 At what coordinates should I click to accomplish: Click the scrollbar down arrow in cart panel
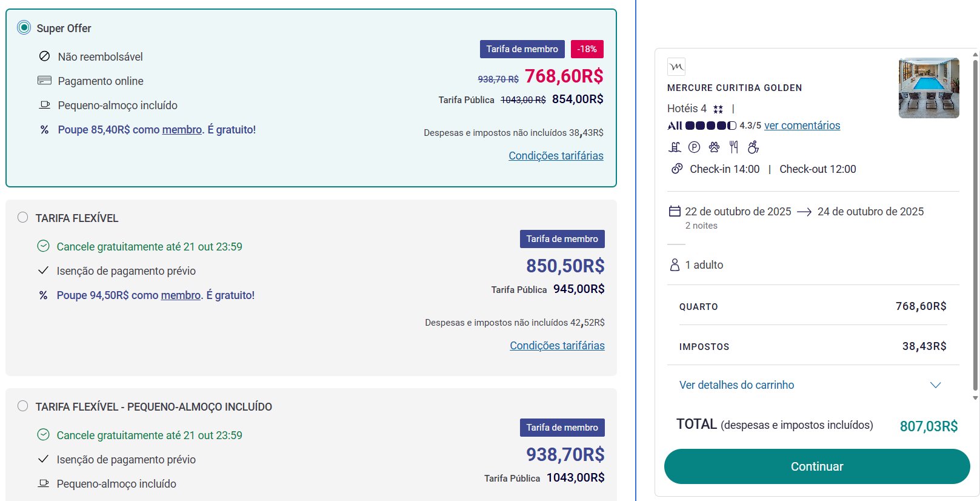(x=975, y=398)
